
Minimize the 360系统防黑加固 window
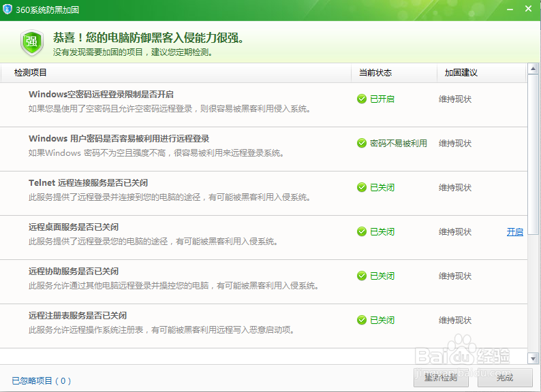tap(510, 10)
